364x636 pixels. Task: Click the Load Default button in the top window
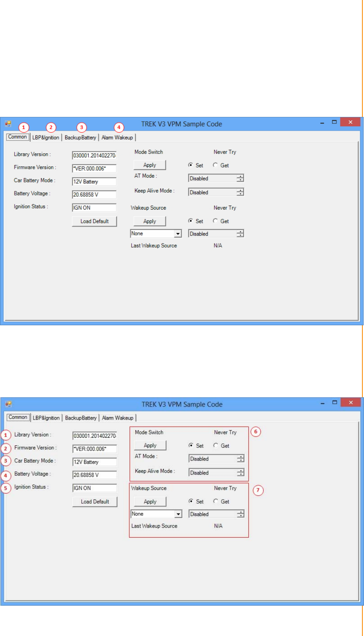(95, 221)
